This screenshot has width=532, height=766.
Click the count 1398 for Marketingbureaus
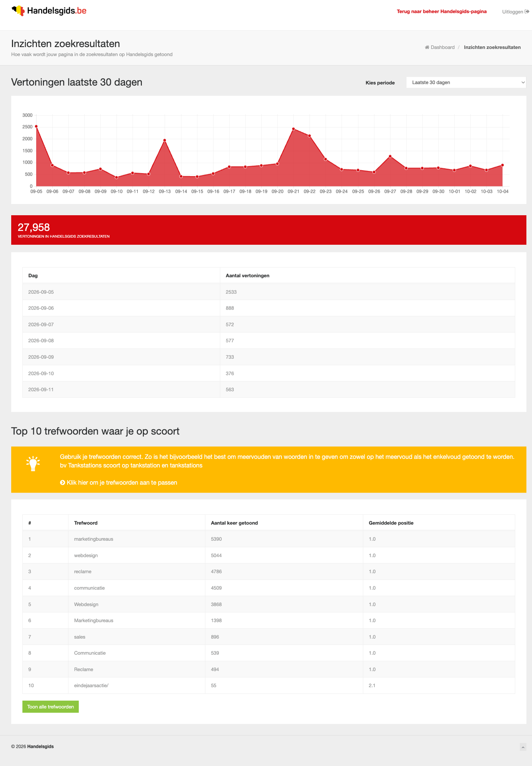click(216, 621)
